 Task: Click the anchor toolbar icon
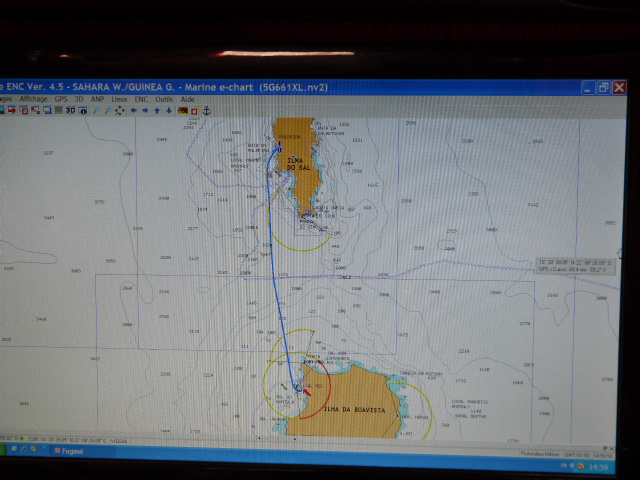pos(207,111)
